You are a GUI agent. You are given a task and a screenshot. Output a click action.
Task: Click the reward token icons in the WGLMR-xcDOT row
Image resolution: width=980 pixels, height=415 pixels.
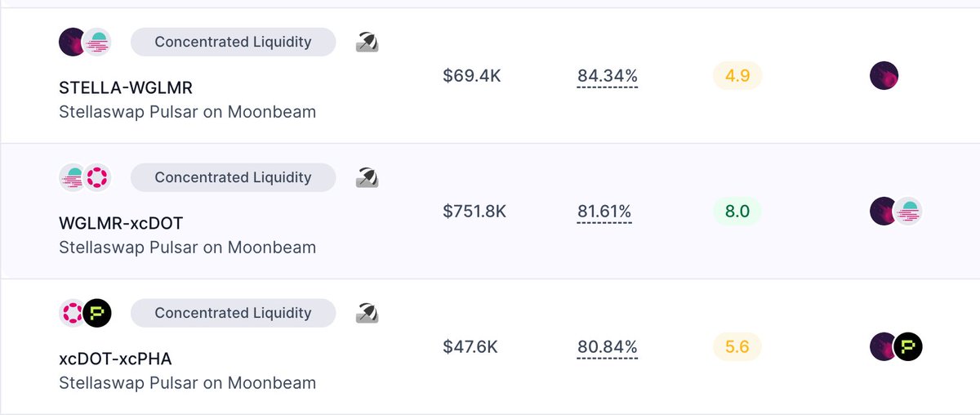[896, 212]
